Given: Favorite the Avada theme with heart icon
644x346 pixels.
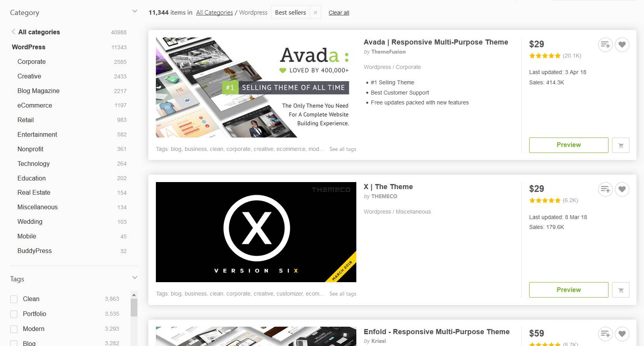Looking at the screenshot, I should (x=622, y=45).
